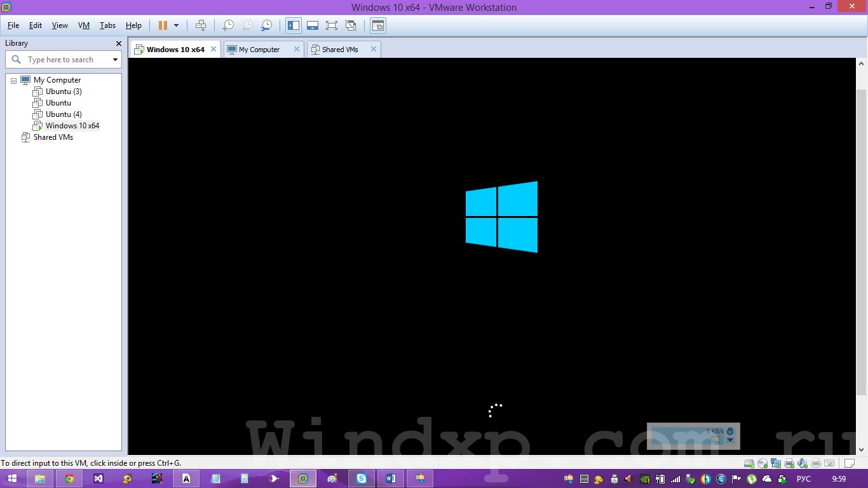Open the Snapshot Manager
The width and height of the screenshot is (868, 488).
point(267,25)
